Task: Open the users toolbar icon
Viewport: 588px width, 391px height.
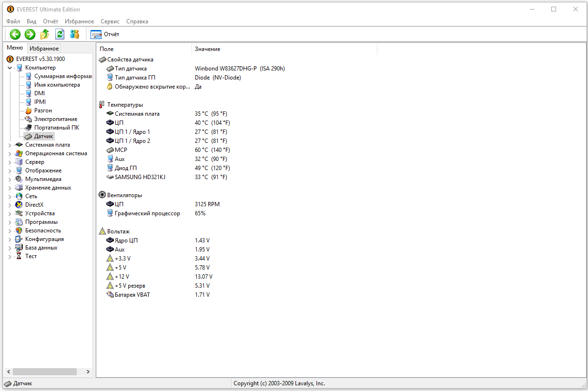Action: (x=74, y=34)
